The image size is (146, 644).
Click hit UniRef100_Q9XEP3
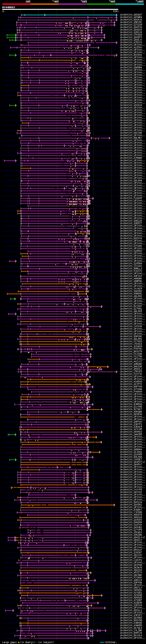tap(131, 37)
